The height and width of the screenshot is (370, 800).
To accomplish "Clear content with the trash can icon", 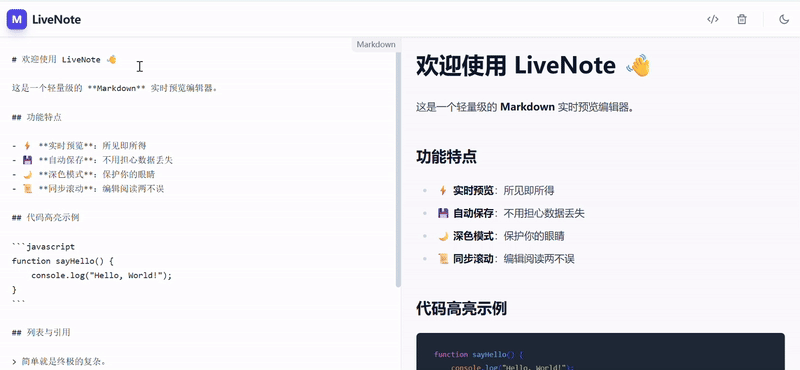I will click(x=742, y=19).
